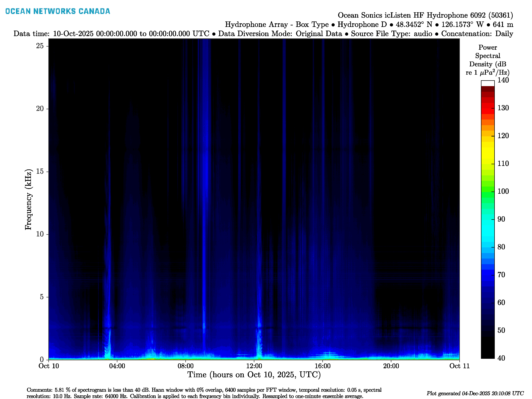Click the blue 70 dB colorbar region
The width and height of the screenshot is (532, 399).
488,275
